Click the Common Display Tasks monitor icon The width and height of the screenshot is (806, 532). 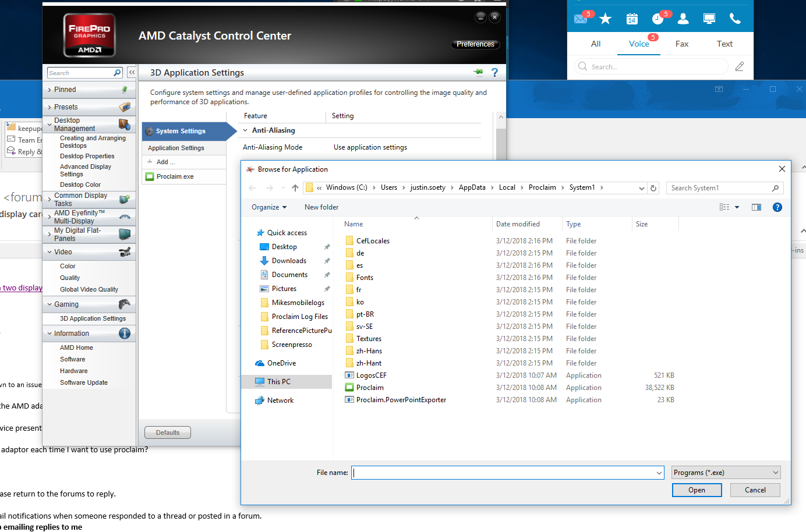(x=125, y=200)
